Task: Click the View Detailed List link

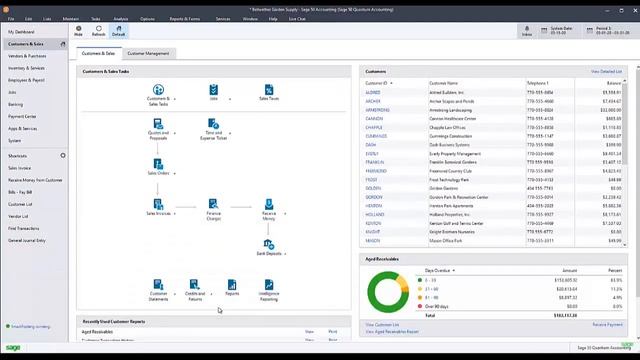Action: pos(606,71)
